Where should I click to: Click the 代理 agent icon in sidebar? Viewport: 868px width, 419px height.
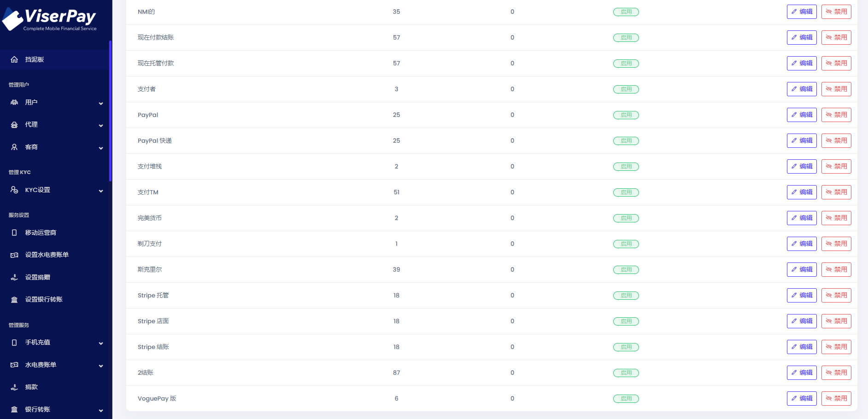[x=14, y=125]
